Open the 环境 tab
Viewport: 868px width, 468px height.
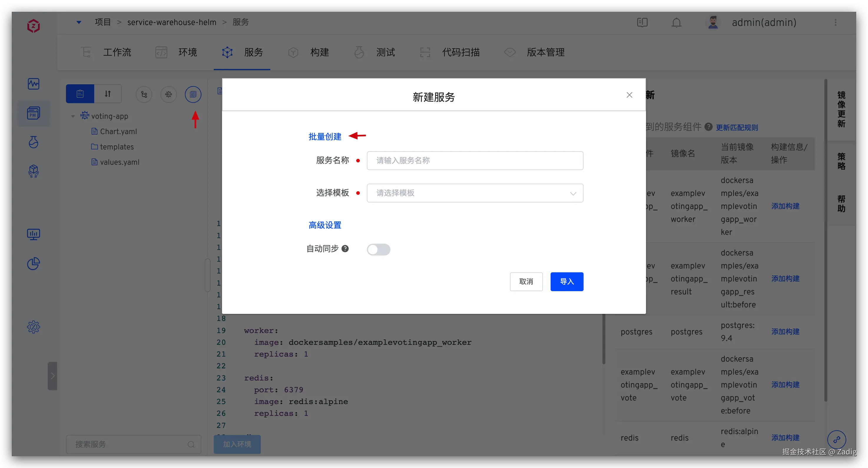coord(176,52)
